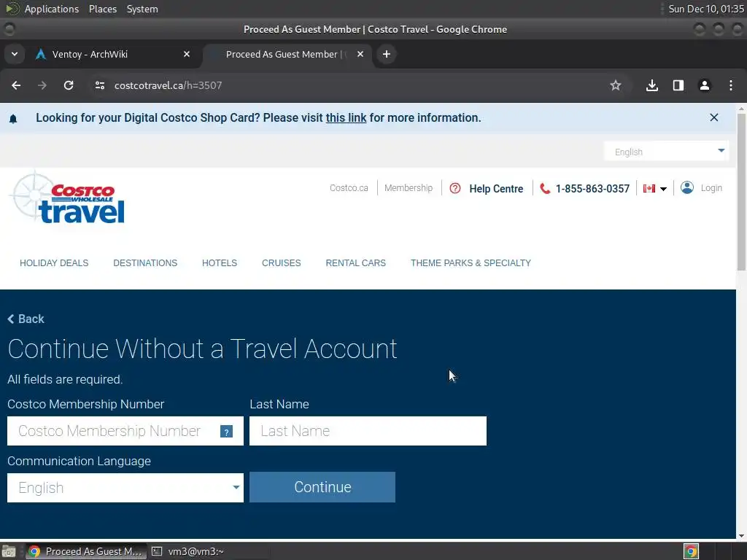Screen dimensions: 747x560
Task: Click the forward navigation arrow in Chrome
Action: [42, 85]
